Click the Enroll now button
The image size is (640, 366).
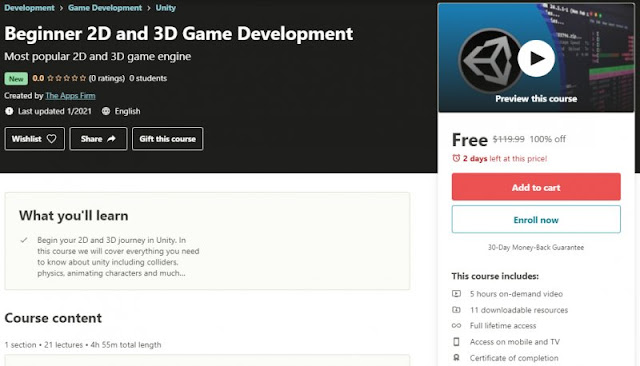[536, 220]
